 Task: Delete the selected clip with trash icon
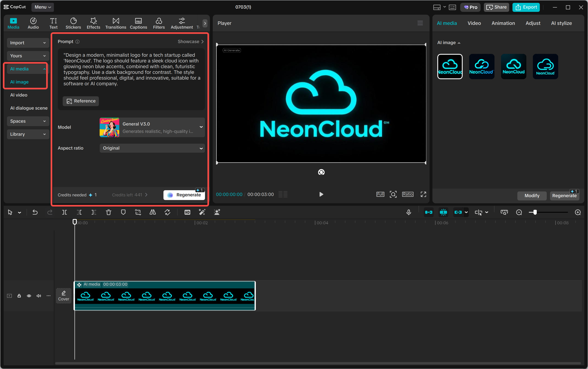pyautogui.click(x=109, y=212)
